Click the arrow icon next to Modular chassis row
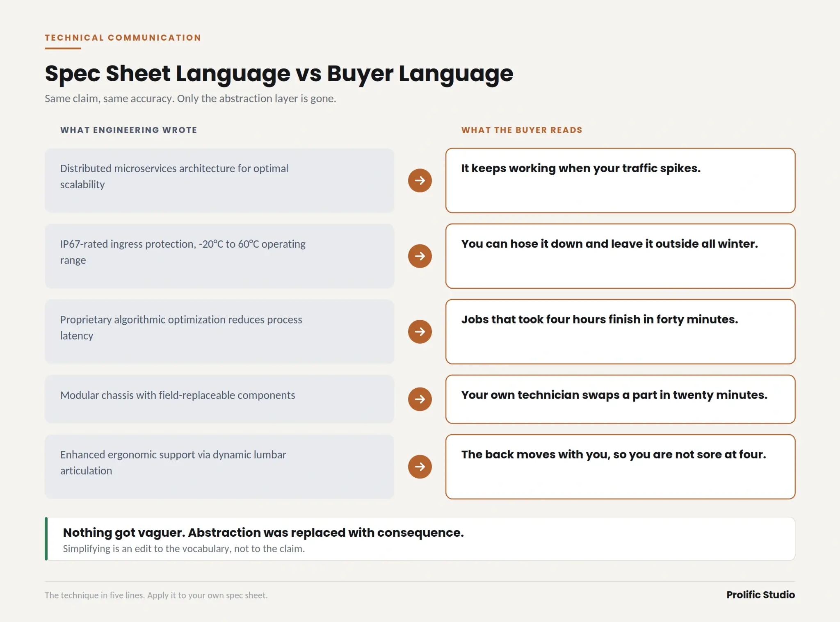 pyautogui.click(x=420, y=399)
